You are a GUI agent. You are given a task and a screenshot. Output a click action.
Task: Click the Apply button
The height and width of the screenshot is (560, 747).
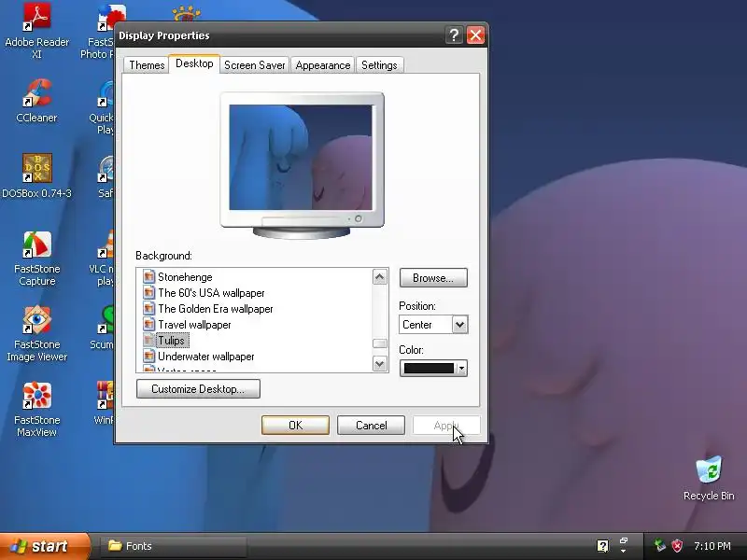[x=446, y=426]
